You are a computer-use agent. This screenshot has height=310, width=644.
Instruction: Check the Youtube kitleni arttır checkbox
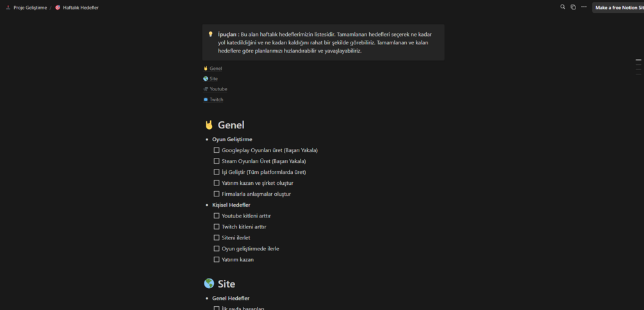[x=217, y=216]
